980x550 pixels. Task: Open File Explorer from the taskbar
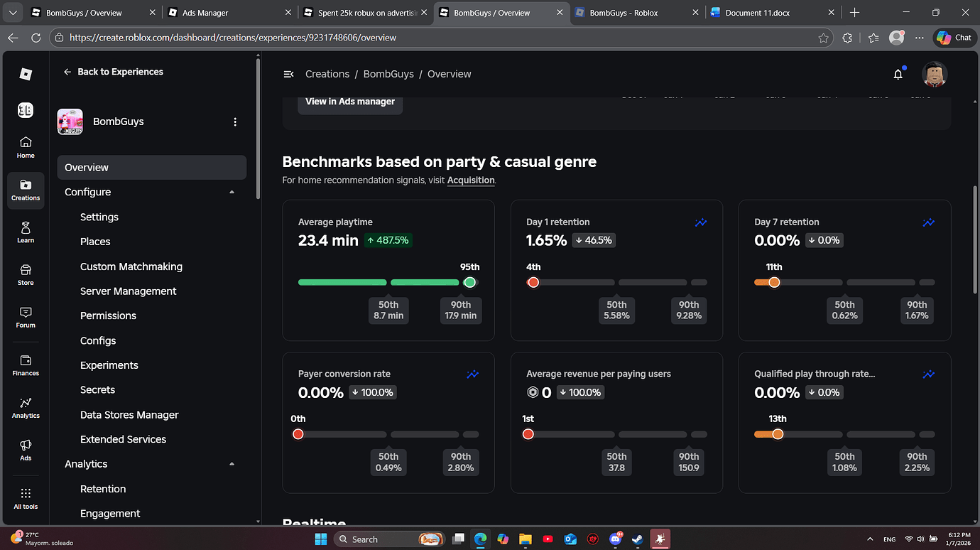tap(525, 539)
